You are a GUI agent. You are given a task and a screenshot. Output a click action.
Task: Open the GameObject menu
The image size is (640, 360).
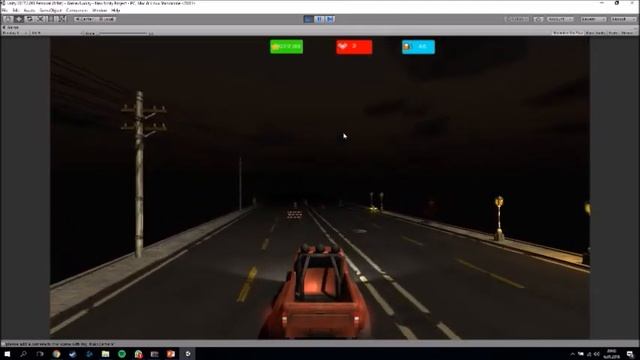tap(51, 10)
